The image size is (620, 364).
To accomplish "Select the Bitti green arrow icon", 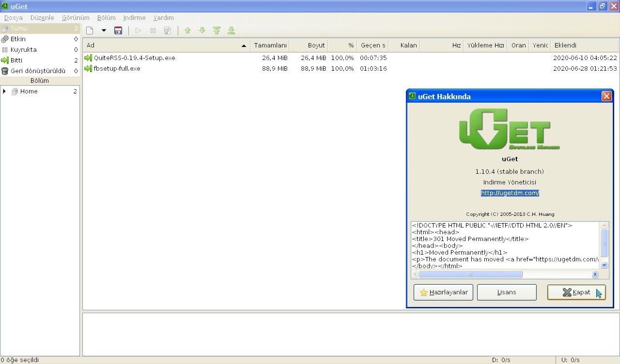I will pos(5,61).
